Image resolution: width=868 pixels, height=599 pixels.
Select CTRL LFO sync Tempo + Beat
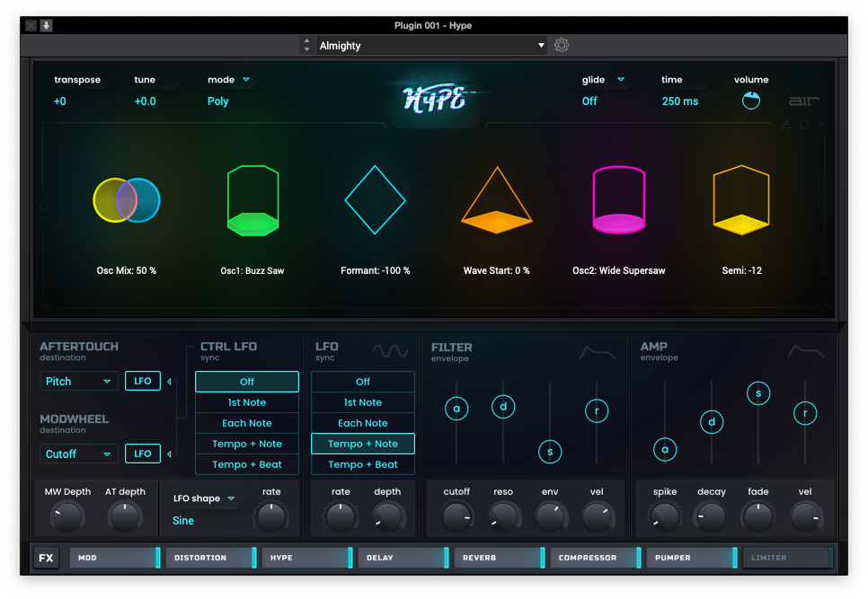pos(247,464)
